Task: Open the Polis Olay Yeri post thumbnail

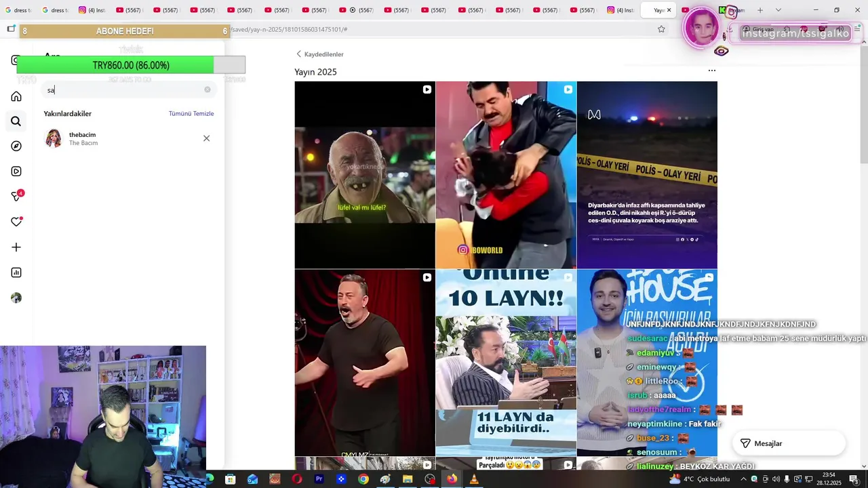Action: (x=647, y=175)
